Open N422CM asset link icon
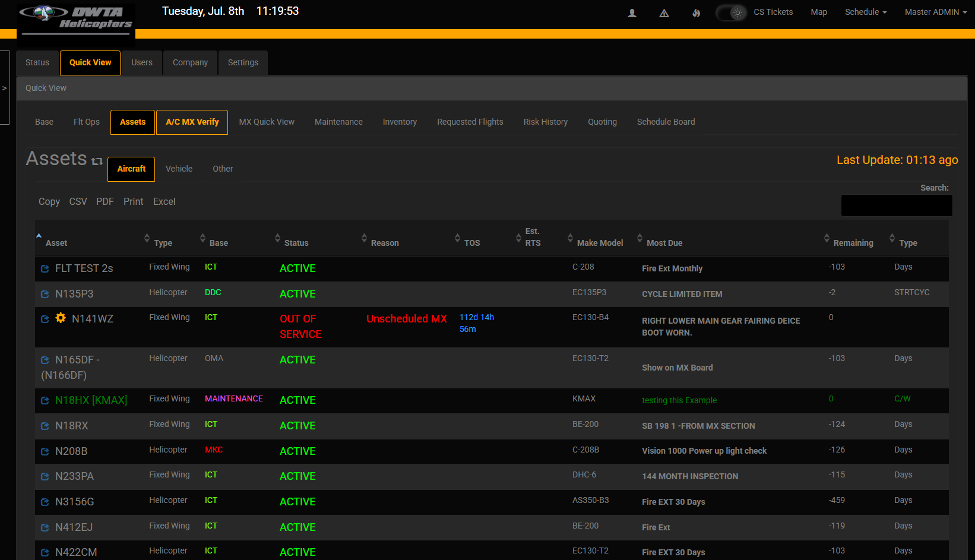Viewport: 975px width, 560px height. pyautogui.click(x=45, y=553)
